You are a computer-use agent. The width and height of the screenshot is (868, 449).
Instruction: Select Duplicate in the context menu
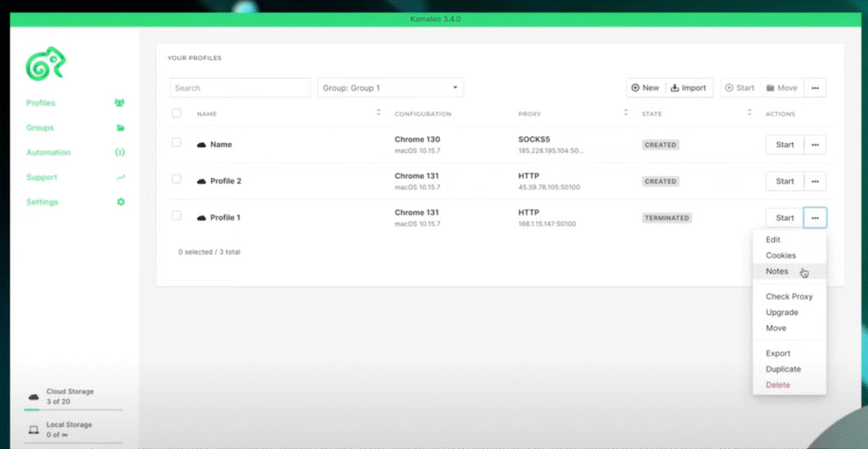coord(783,369)
